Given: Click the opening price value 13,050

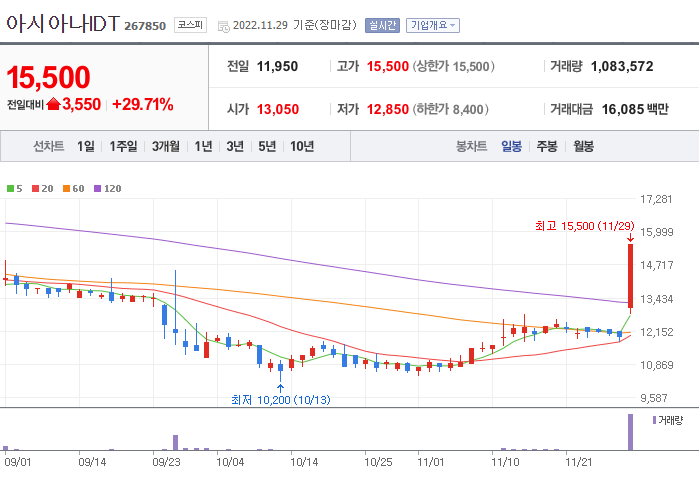Looking at the screenshot, I should pyautogui.click(x=278, y=109).
